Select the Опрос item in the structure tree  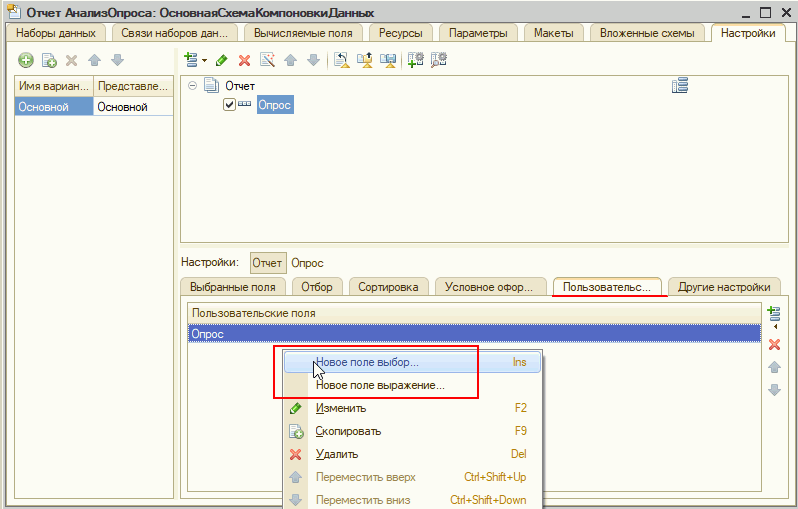275,105
